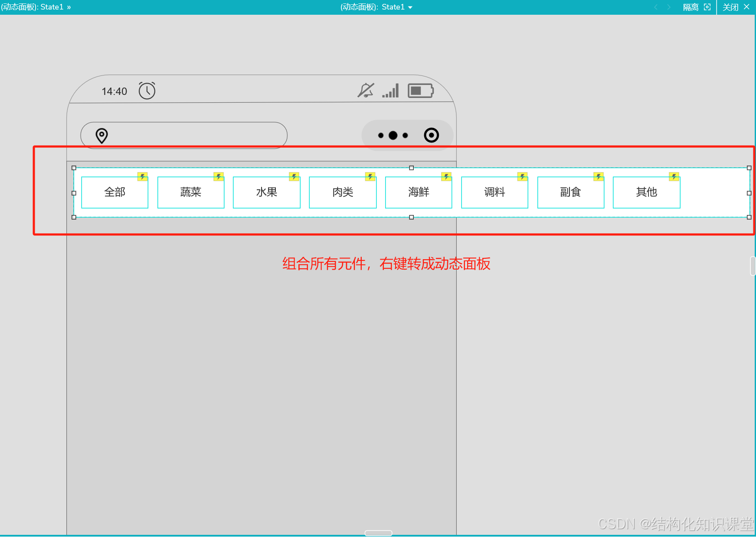
Task: Click the interaction lightning badge on 肉类
Action: [370, 176]
